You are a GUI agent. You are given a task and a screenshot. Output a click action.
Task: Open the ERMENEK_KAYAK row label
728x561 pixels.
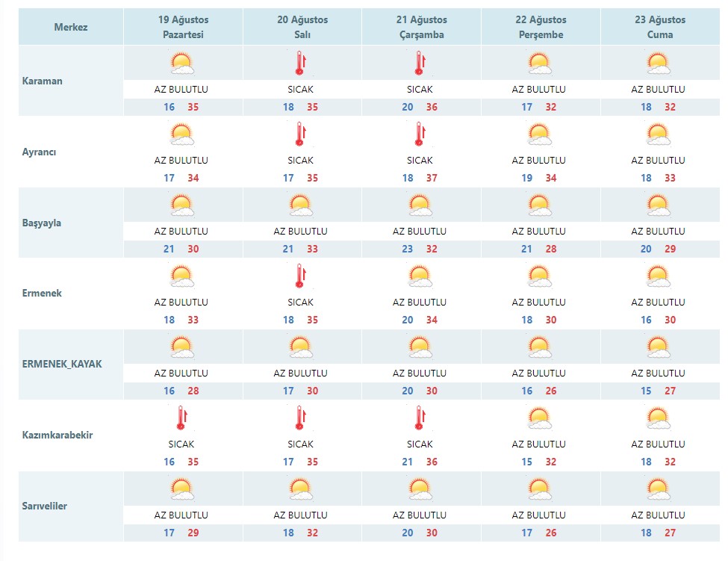[x=62, y=364]
